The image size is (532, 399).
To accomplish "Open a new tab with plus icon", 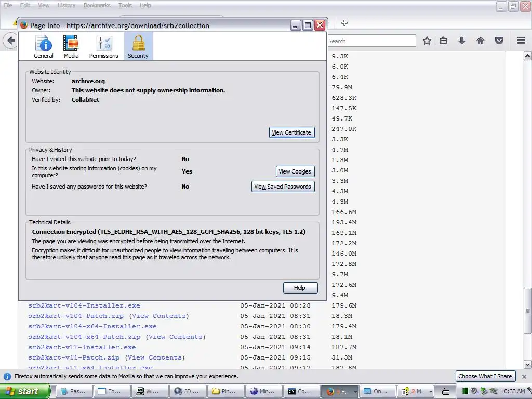I will pyautogui.click(x=344, y=23).
